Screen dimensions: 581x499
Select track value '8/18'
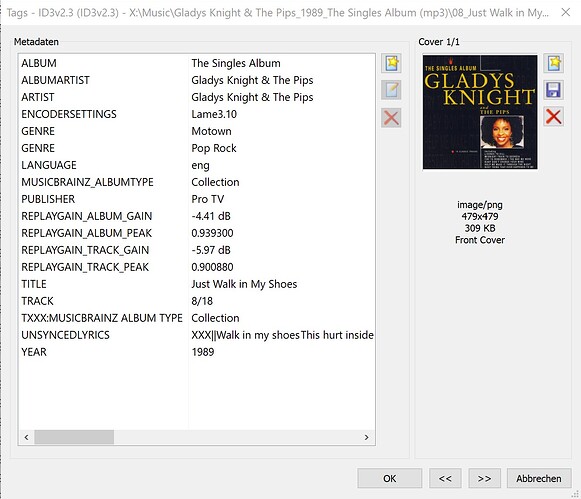point(202,301)
